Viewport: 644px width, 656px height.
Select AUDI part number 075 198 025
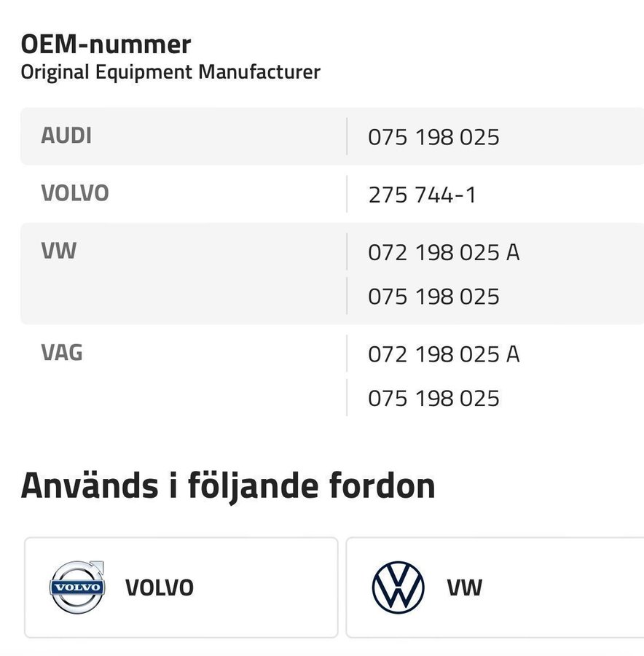[x=433, y=137]
